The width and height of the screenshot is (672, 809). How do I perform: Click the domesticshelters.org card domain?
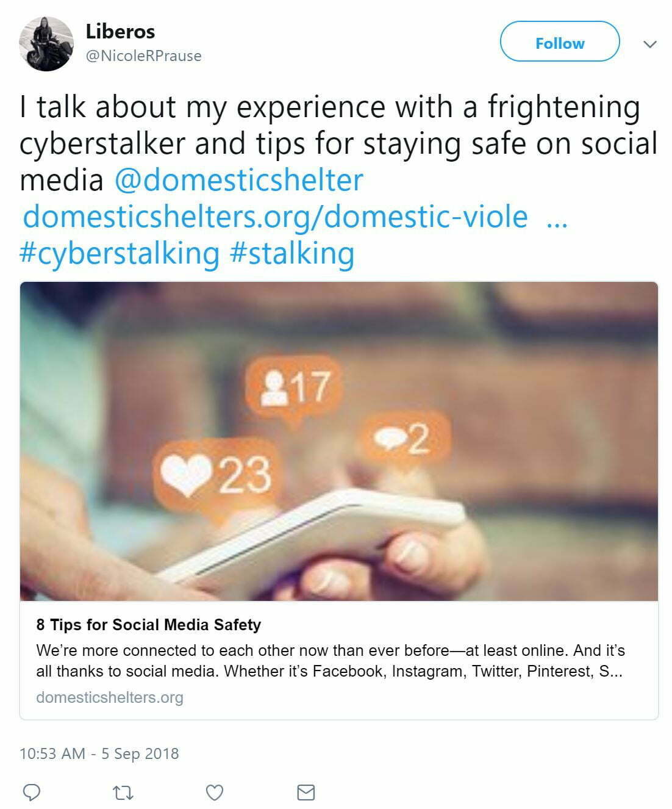[110, 697]
